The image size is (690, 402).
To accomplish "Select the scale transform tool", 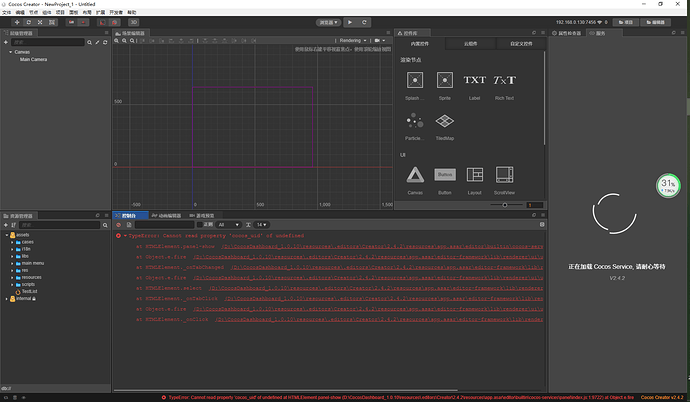I will pos(40,22).
